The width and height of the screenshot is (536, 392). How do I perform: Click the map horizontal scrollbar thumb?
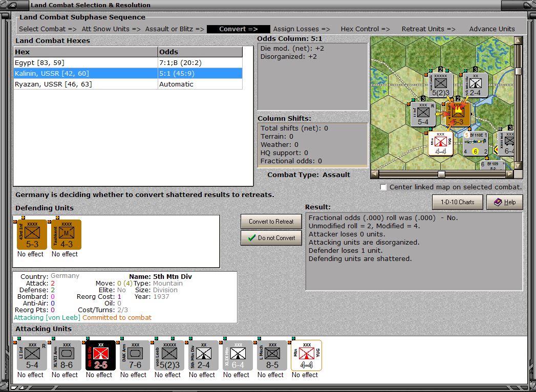pyautogui.click(x=441, y=174)
